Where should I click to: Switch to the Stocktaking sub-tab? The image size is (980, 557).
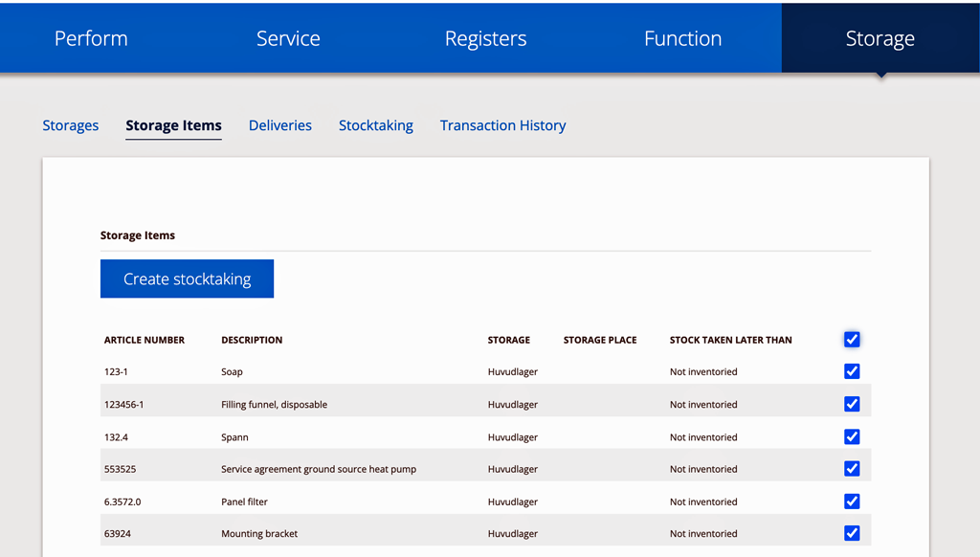point(375,125)
